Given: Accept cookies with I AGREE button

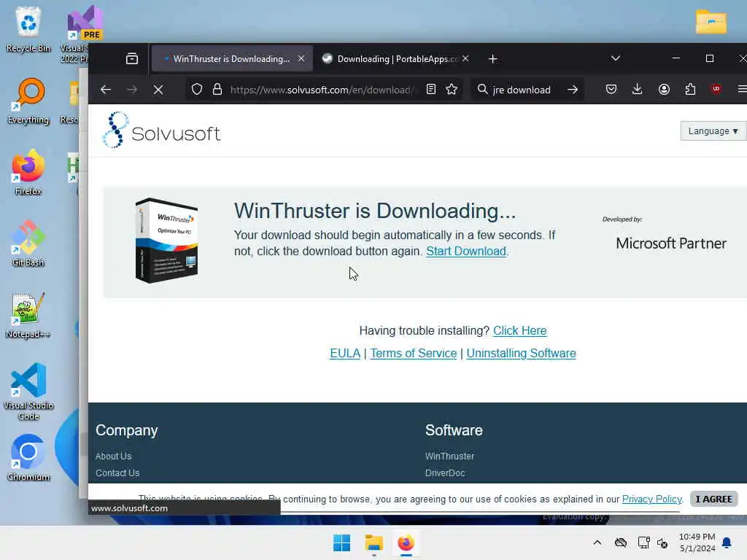Looking at the screenshot, I should point(713,499).
